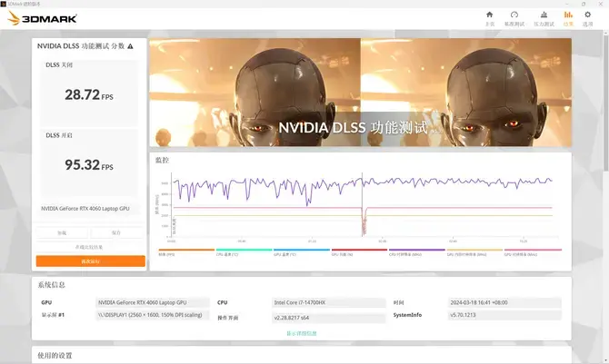The image size is (609, 364).
Task: Open the Benchmarks speedometer tab
Action: click(x=514, y=18)
